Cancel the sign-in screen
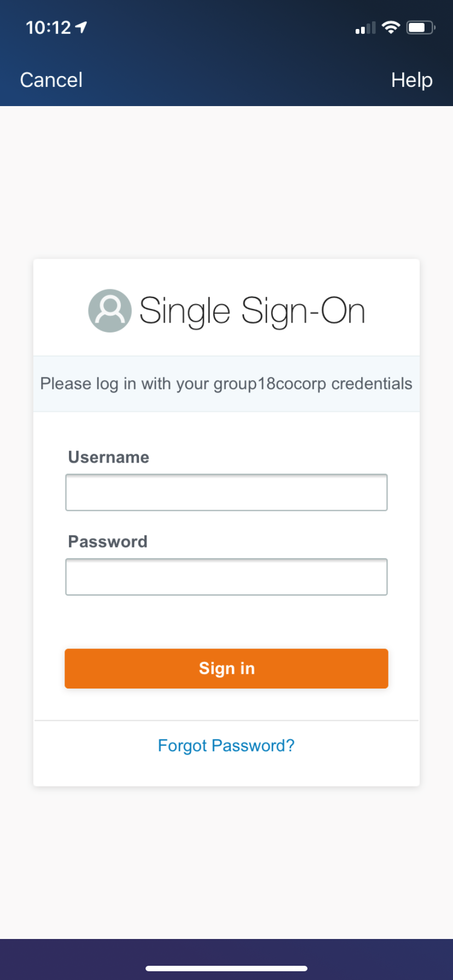The image size is (453, 980). pos(51,80)
